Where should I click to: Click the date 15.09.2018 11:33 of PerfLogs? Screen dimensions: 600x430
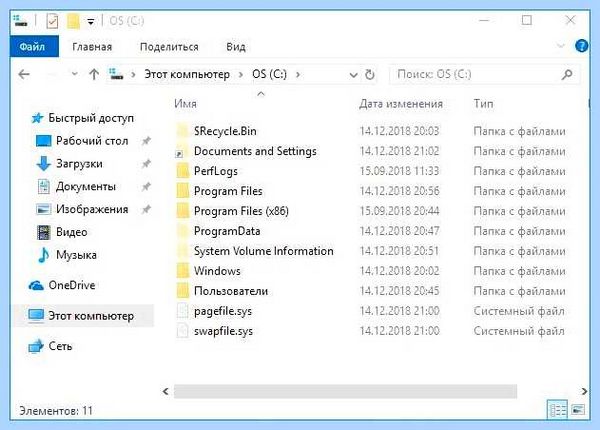pyautogui.click(x=399, y=171)
